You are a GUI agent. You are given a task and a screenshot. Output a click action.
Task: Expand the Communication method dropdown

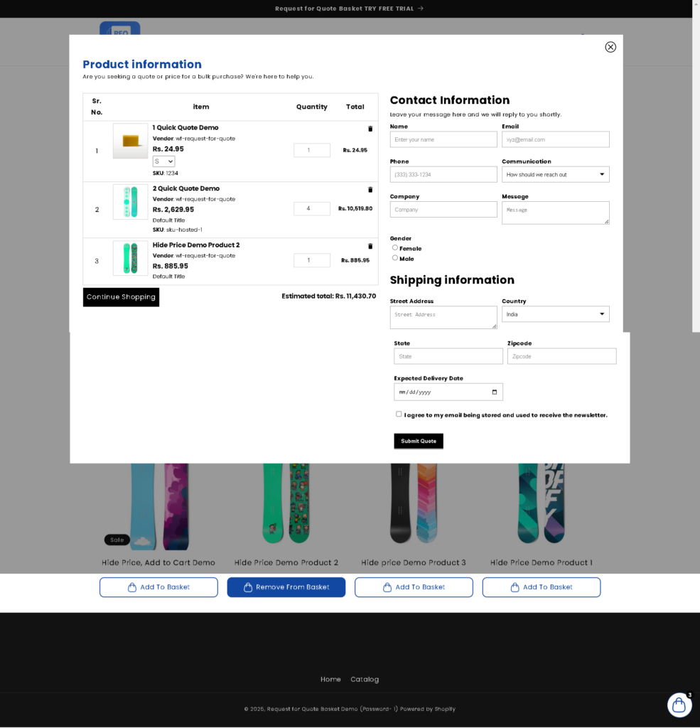pos(555,174)
